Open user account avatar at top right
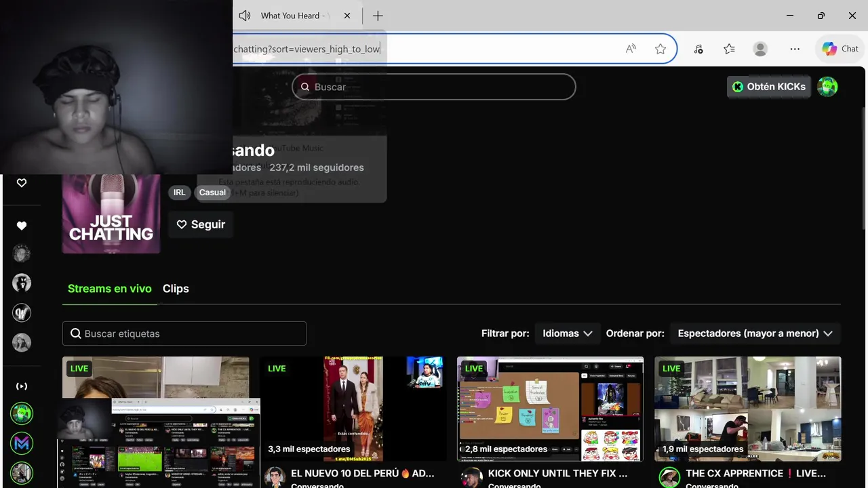868x488 pixels. (x=827, y=87)
